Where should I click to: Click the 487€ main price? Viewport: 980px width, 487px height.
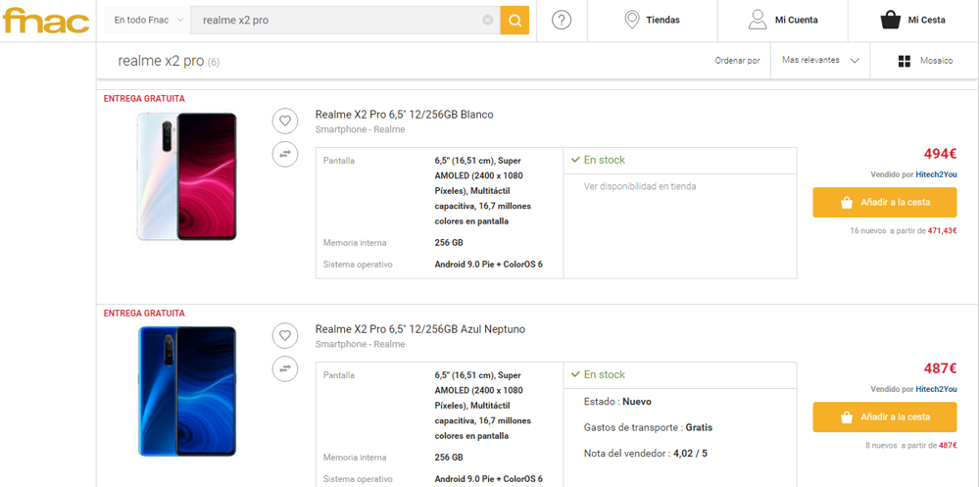pyautogui.click(x=940, y=368)
